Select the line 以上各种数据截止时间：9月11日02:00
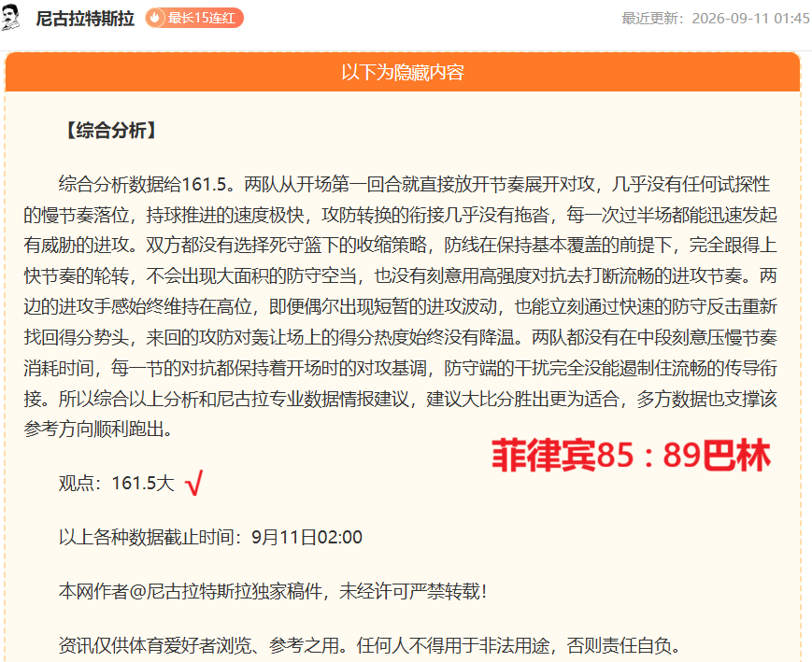The width and height of the screenshot is (812, 662). 210,537
